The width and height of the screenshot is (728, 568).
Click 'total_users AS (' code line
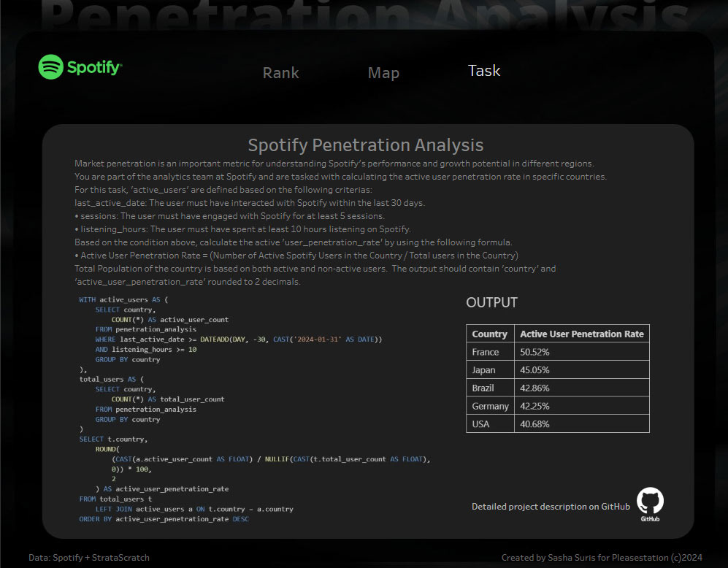click(x=112, y=379)
